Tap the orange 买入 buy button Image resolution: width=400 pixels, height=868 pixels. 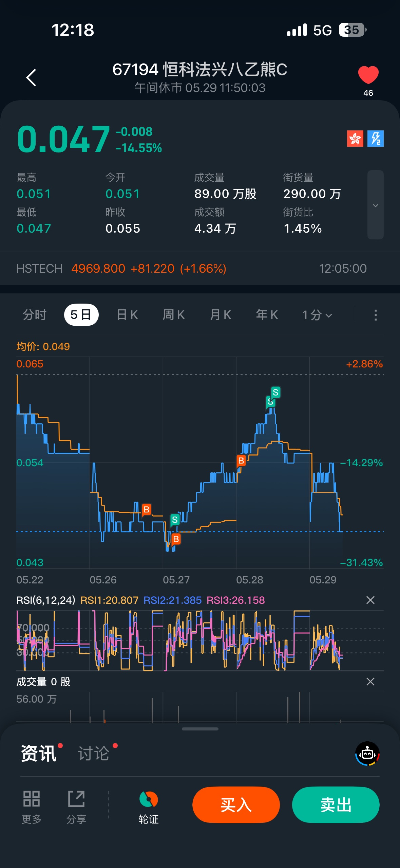(236, 805)
